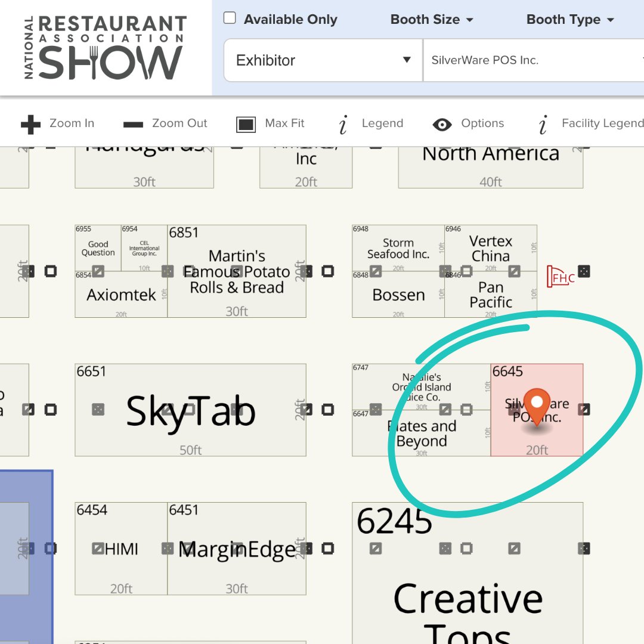Click the red FHC fire hose cabinet icon

tap(560, 276)
